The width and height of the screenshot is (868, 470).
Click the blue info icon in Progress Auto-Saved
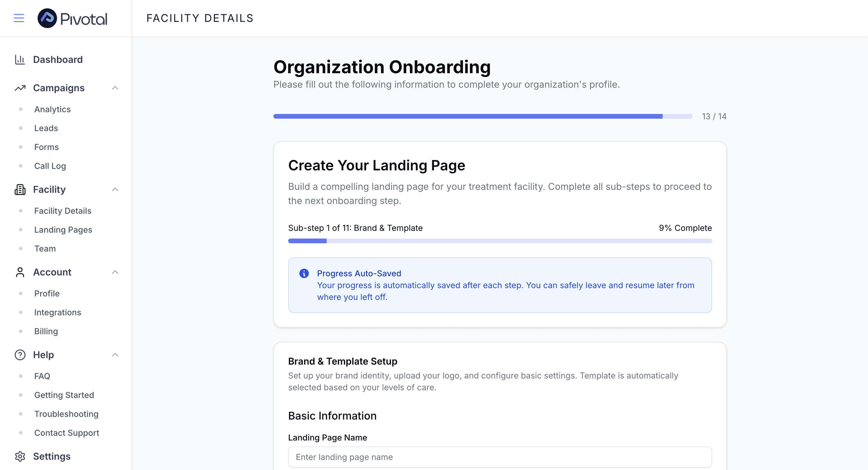(304, 273)
